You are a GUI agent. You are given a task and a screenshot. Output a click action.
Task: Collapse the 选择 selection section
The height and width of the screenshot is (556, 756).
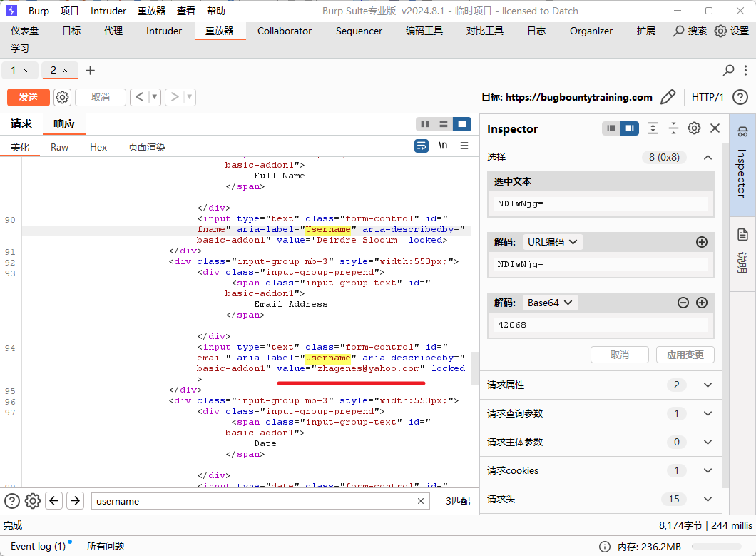click(708, 157)
